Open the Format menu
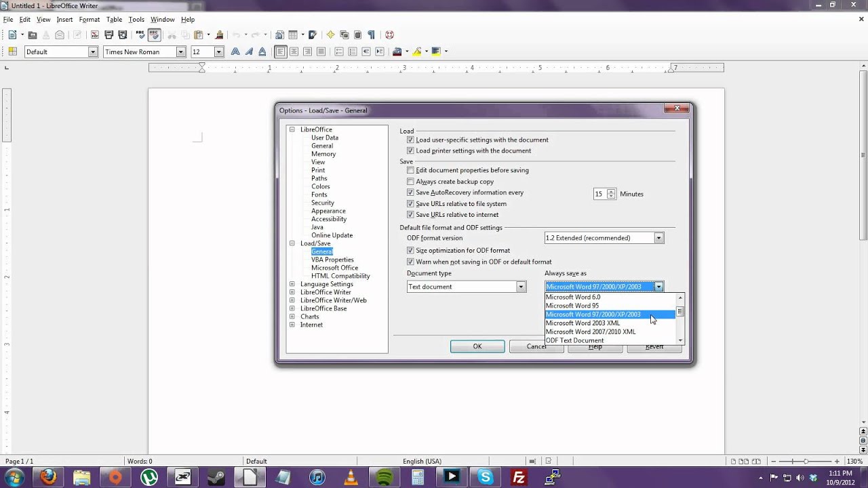This screenshot has width=868, height=488. [90, 20]
